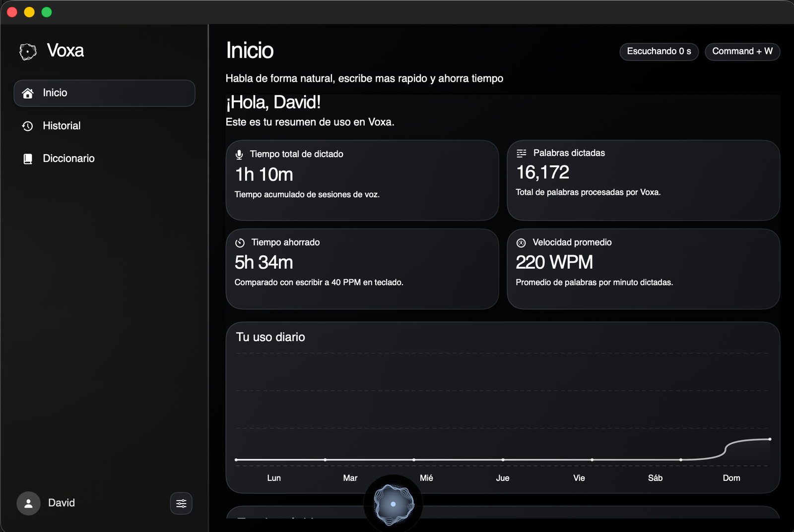This screenshot has height=532, width=794.
Task: Click the Voxa logo icon
Action: (28, 51)
